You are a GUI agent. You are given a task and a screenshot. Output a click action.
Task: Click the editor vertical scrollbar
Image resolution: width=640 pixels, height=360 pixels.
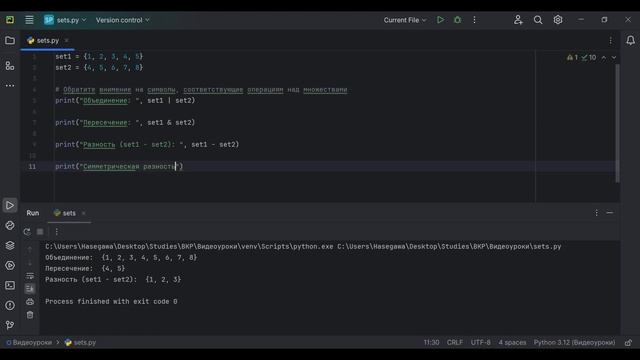[618, 123]
